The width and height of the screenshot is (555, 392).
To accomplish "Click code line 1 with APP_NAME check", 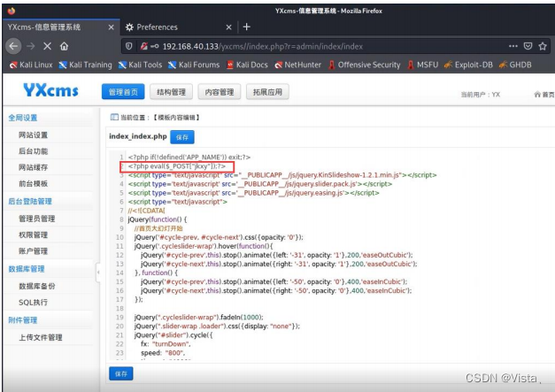I will (189, 158).
